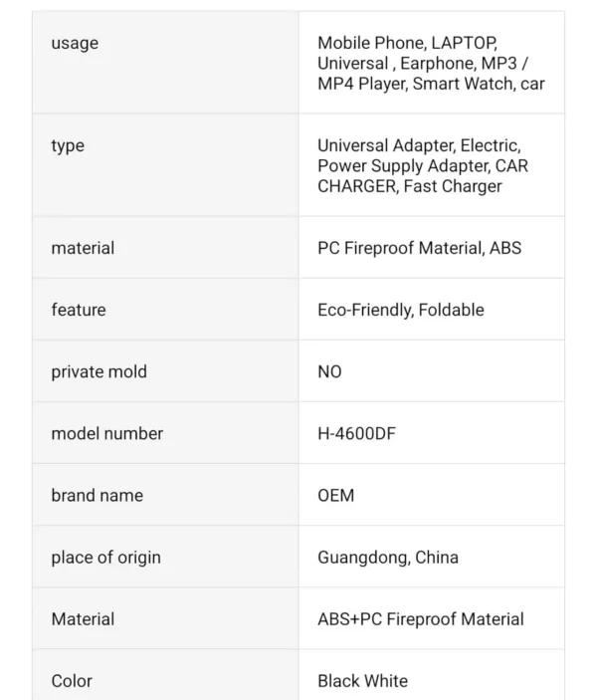Click the "brand name" label
This screenshot has height=700, width=597.
(x=97, y=495)
